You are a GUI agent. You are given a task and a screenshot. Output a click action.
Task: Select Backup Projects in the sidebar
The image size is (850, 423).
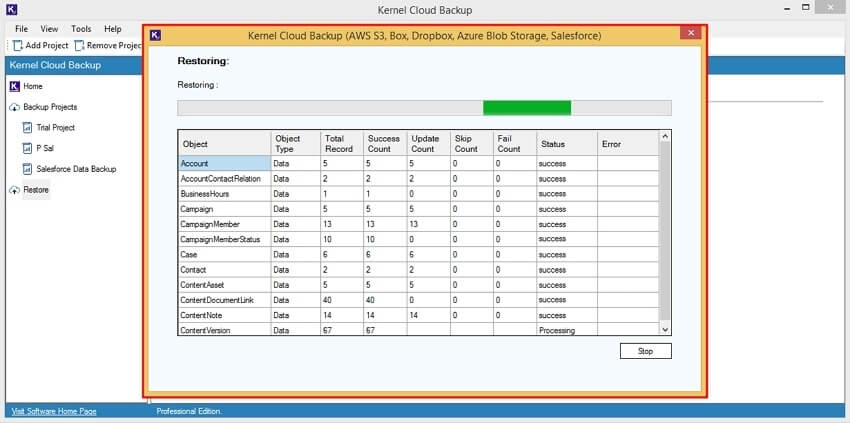click(50, 107)
